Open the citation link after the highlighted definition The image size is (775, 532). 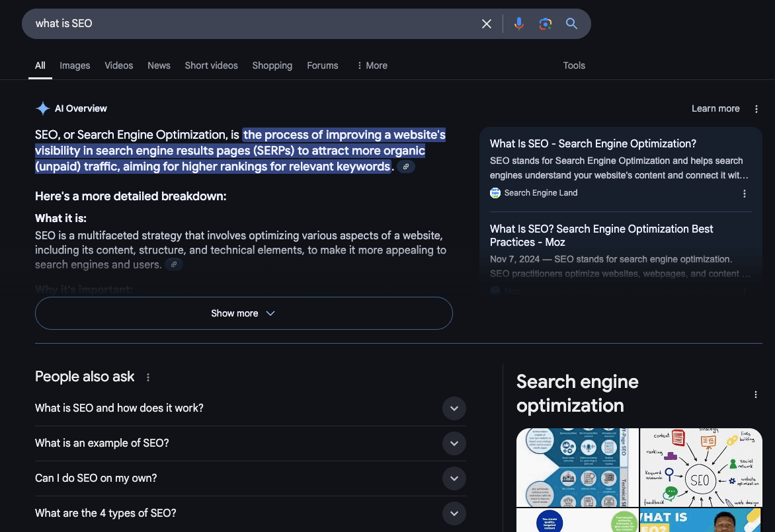click(x=405, y=167)
